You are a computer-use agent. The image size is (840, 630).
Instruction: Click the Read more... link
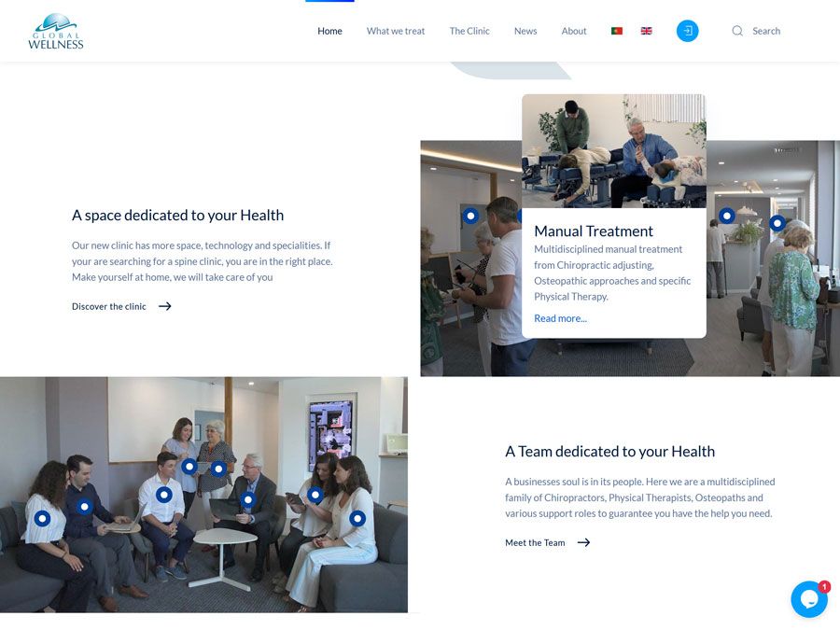click(x=560, y=318)
